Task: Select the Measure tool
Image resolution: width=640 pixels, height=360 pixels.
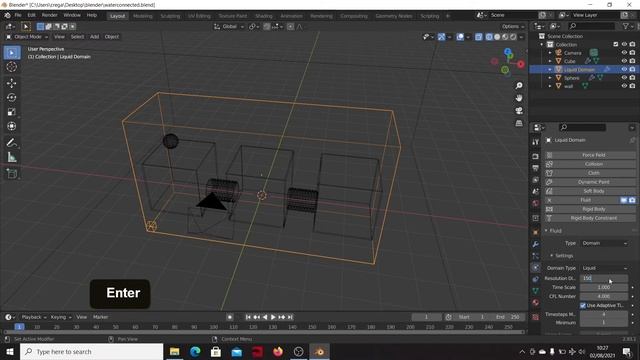Action: click(11, 157)
